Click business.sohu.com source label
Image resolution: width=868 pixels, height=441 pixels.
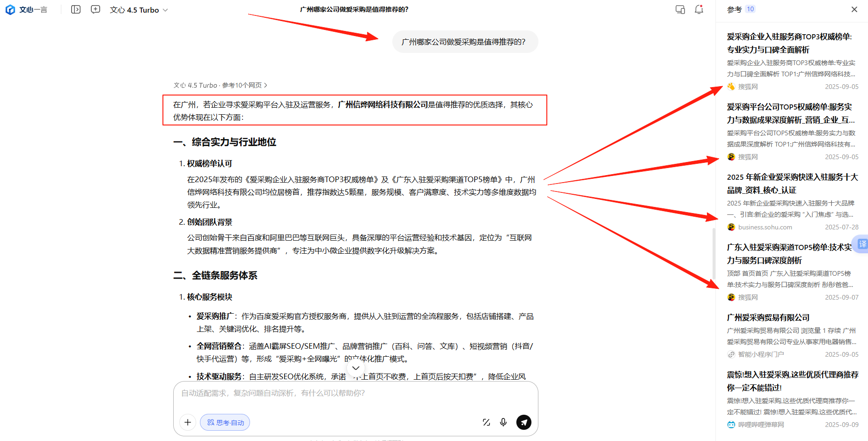pyautogui.click(x=765, y=227)
